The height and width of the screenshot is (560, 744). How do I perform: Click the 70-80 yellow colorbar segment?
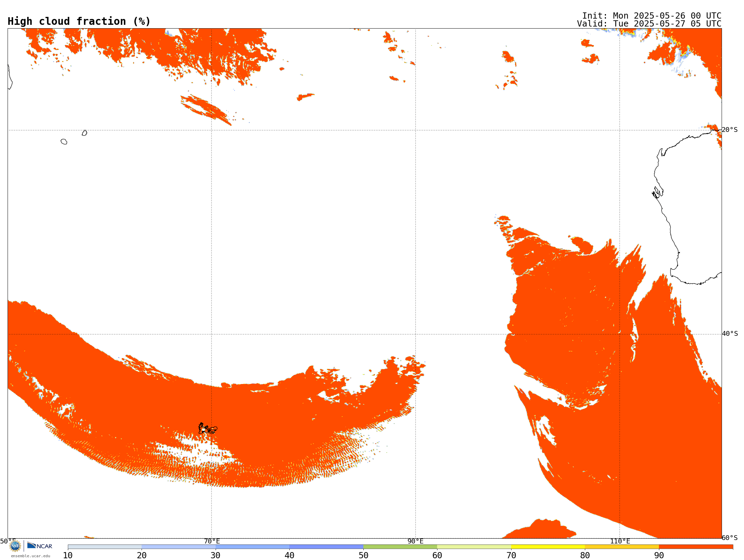[x=548, y=547]
